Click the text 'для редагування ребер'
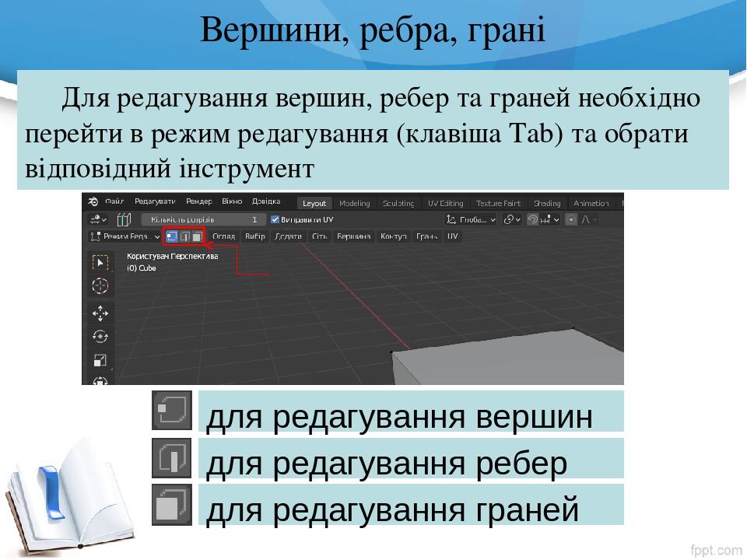Viewport: 747px width, 560px height. [x=387, y=464]
